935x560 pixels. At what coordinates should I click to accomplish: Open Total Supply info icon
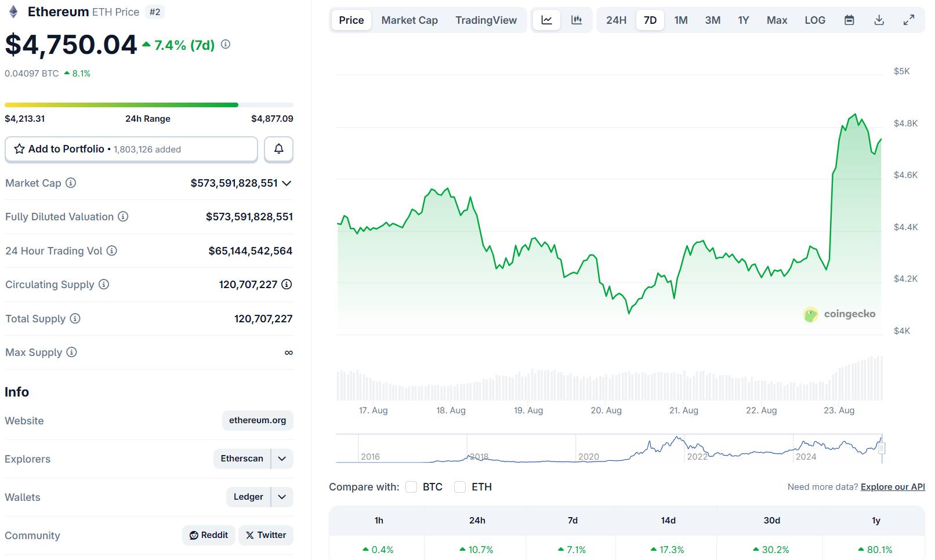tap(75, 318)
